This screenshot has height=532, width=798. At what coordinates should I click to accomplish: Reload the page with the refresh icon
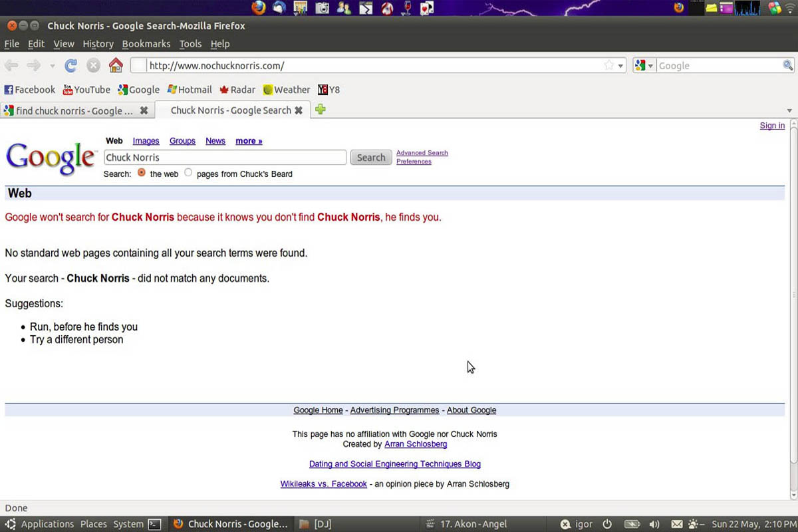pyautogui.click(x=71, y=65)
